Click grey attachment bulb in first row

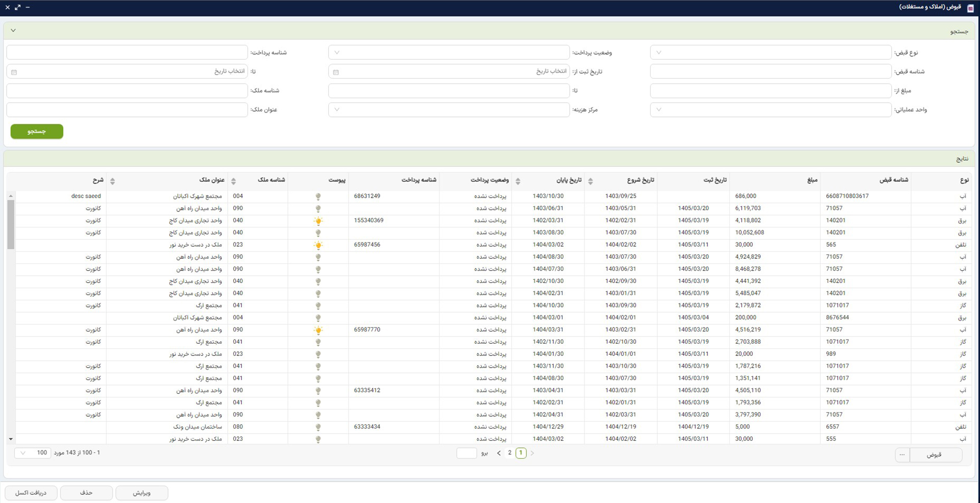tap(318, 197)
